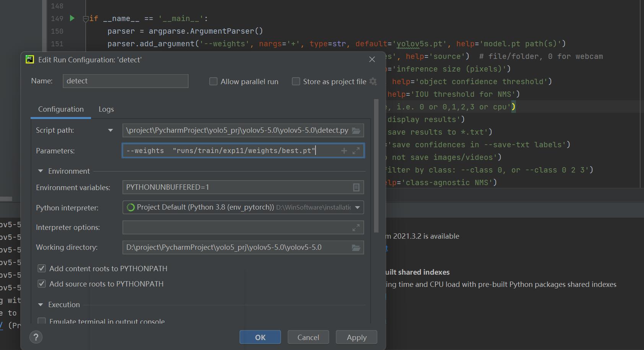Click line number 150 in the editor gutter

[x=57, y=31]
